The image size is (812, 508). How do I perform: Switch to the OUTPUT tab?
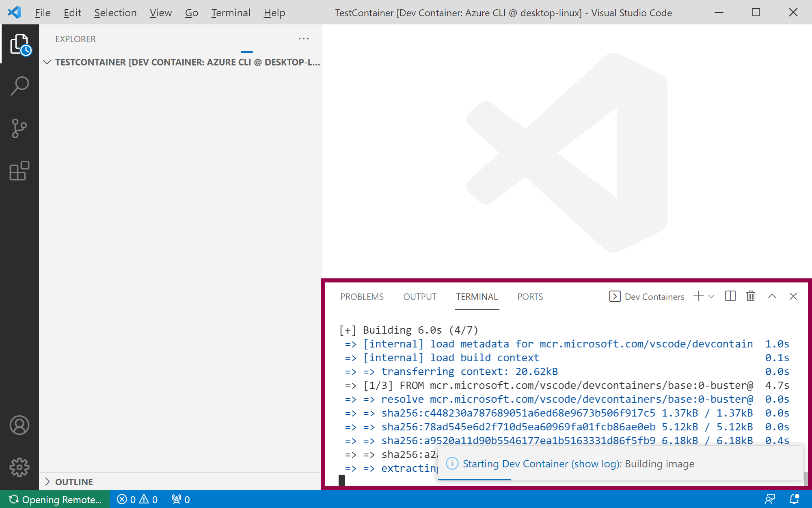420,297
